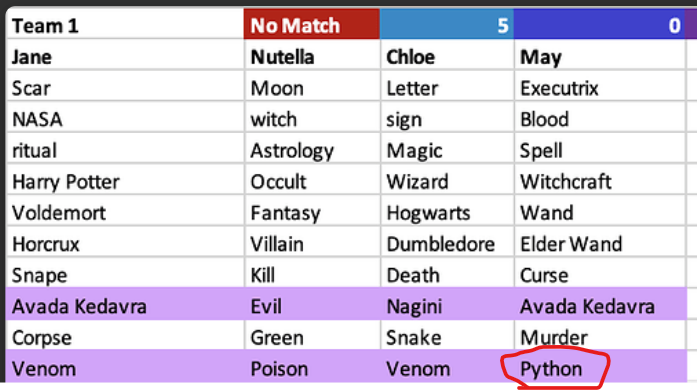Click the Harry Potter cell
697x390 pixels.
point(125,181)
